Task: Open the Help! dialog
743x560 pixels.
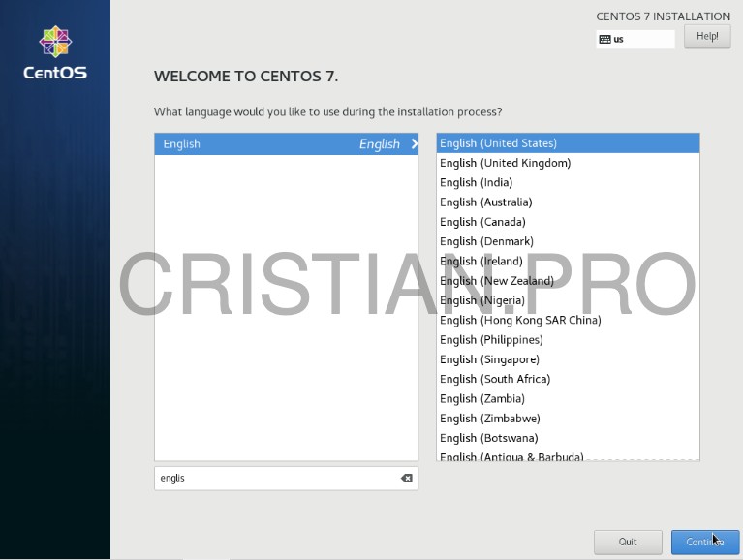Action: (707, 37)
